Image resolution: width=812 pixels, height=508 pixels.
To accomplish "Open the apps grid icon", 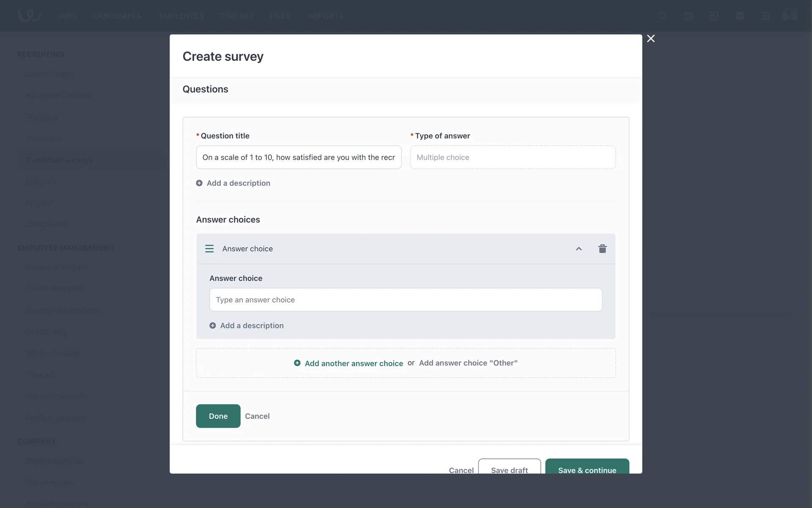I will (x=766, y=16).
